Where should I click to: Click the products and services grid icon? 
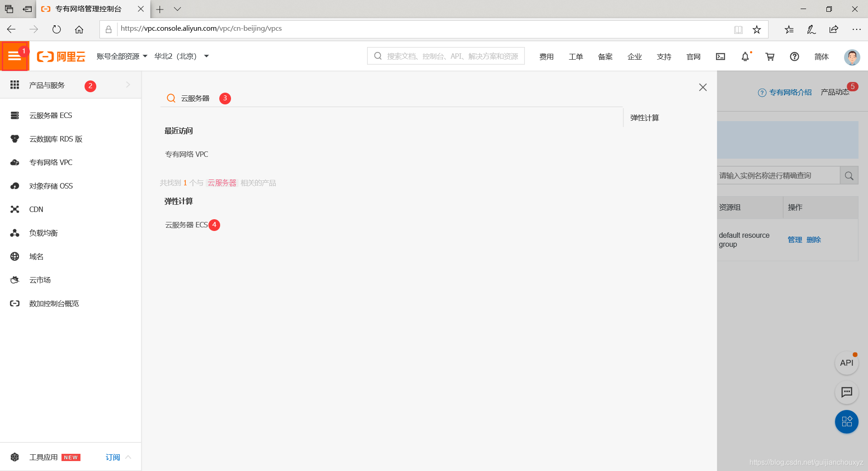tap(15, 85)
